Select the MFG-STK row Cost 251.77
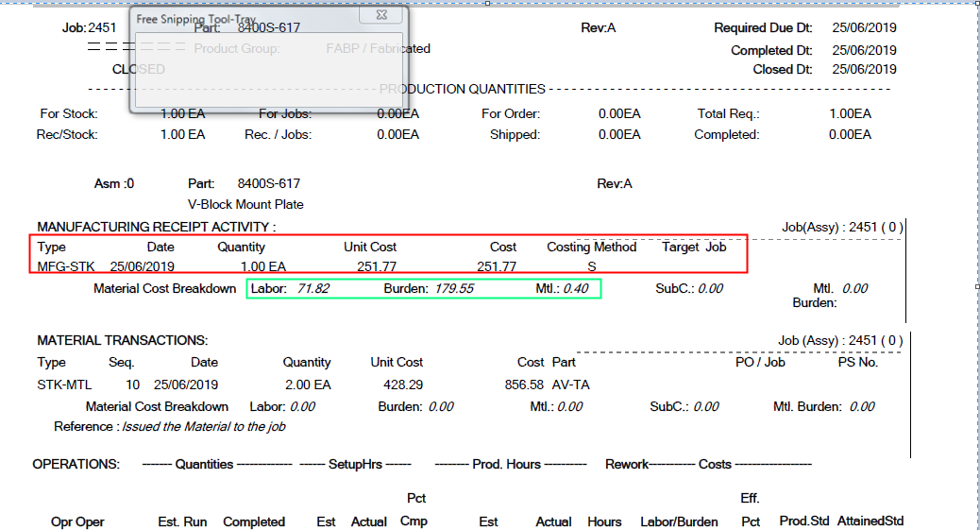The width and height of the screenshot is (980, 530). (497, 266)
